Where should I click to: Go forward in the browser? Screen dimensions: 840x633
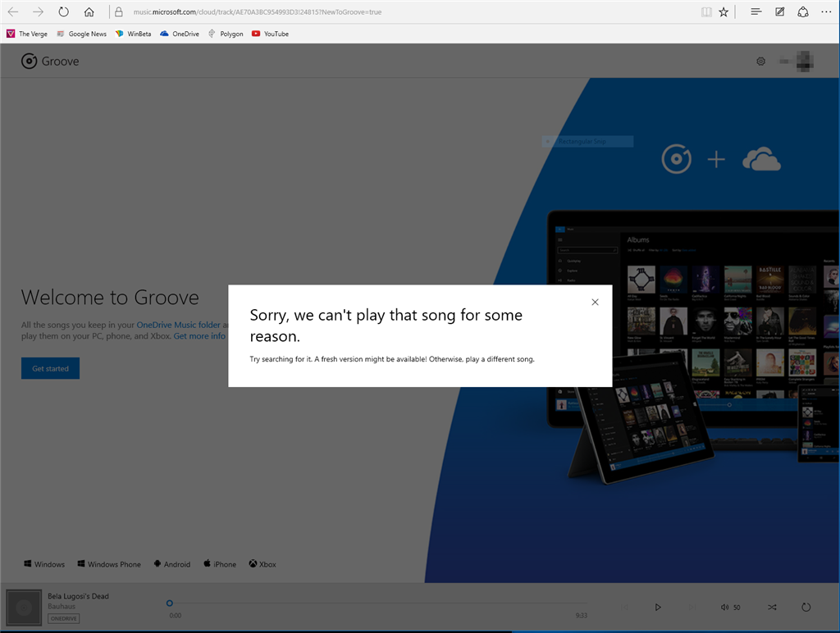[x=38, y=11]
